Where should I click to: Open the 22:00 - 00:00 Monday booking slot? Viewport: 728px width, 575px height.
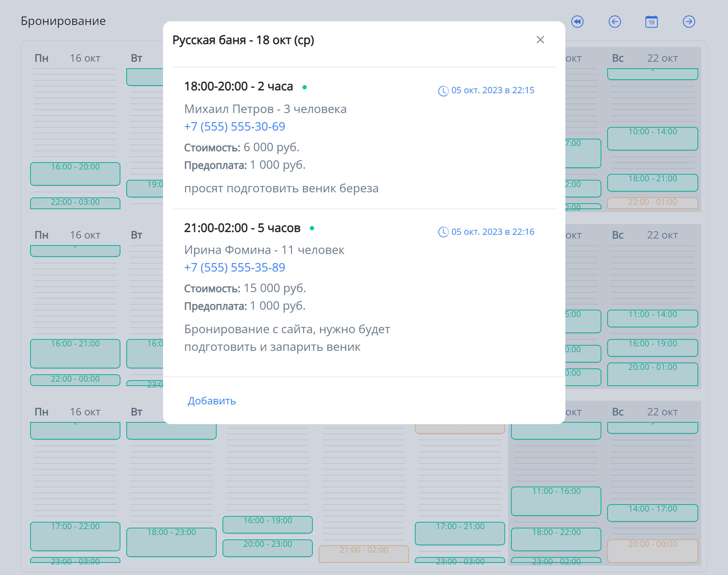point(75,380)
